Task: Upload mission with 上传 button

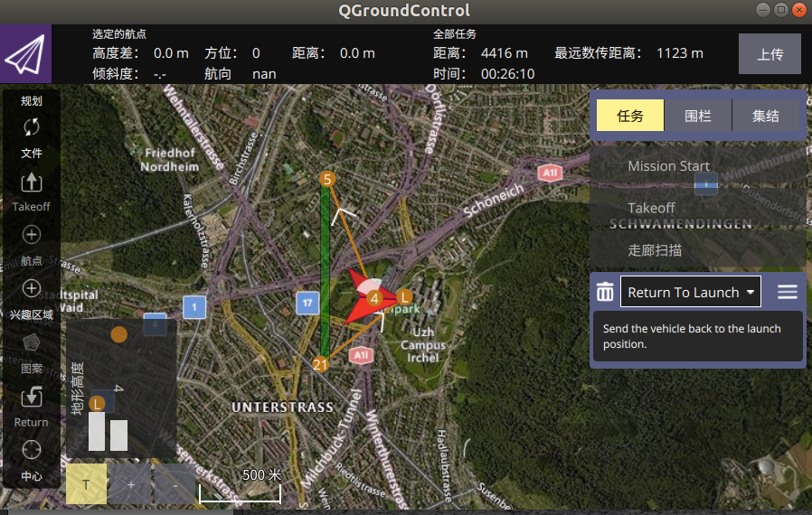Action: [770, 54]
